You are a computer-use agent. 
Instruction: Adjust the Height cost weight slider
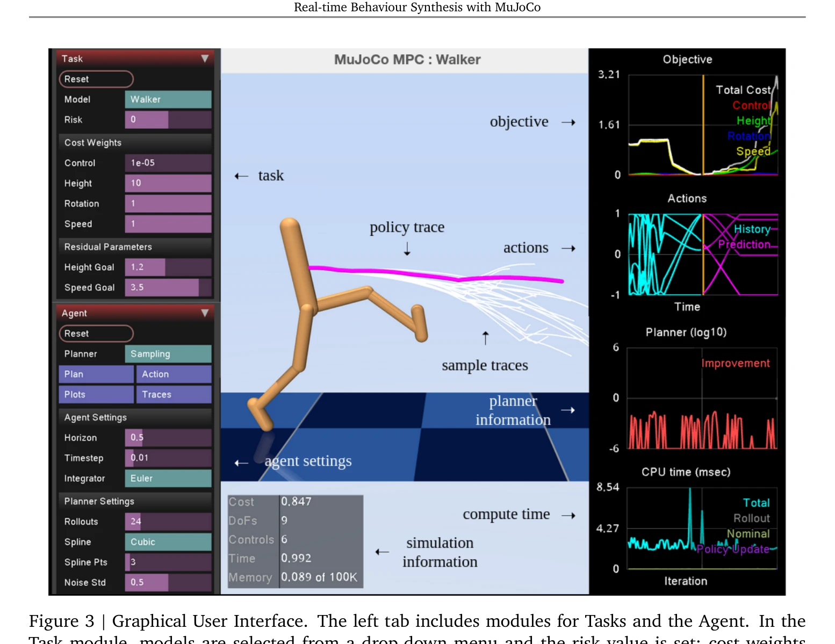[x=168, y=183]
